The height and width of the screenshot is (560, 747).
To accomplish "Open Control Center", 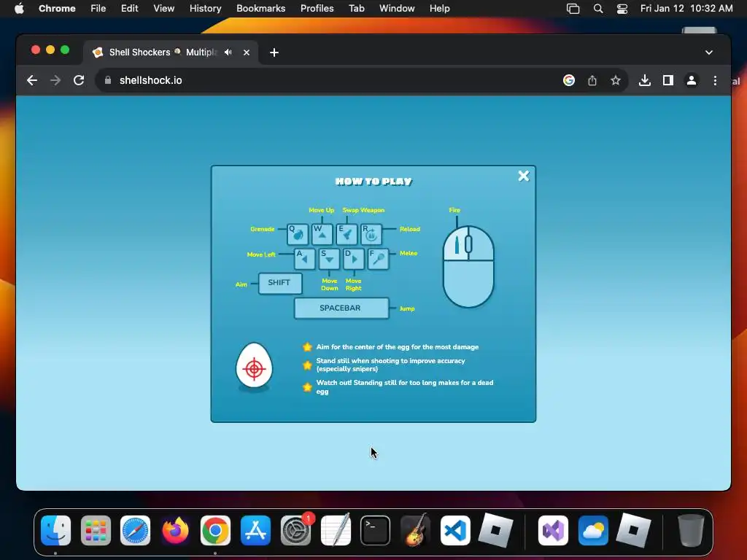I will [622, 9].
